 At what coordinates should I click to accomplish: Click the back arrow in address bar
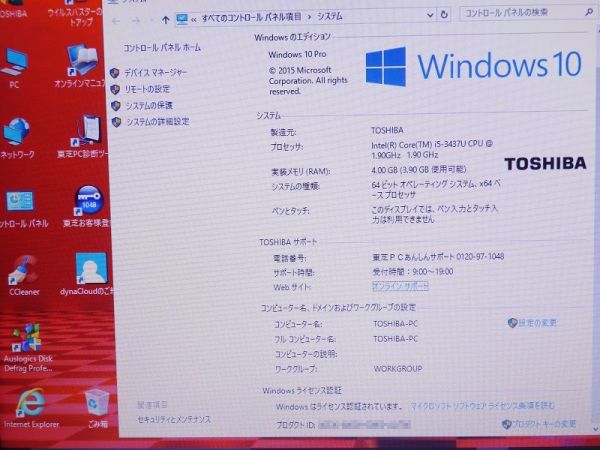click(116, 21)
